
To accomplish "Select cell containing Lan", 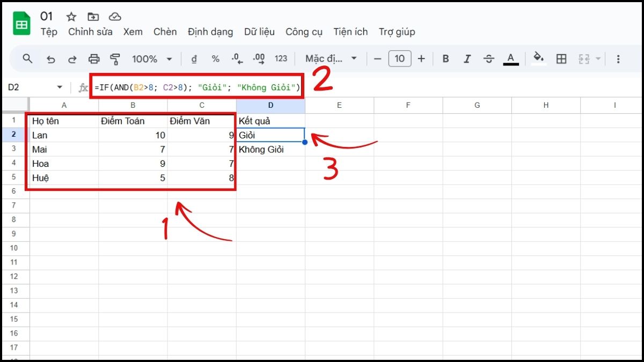I will (x=64, y=135).
